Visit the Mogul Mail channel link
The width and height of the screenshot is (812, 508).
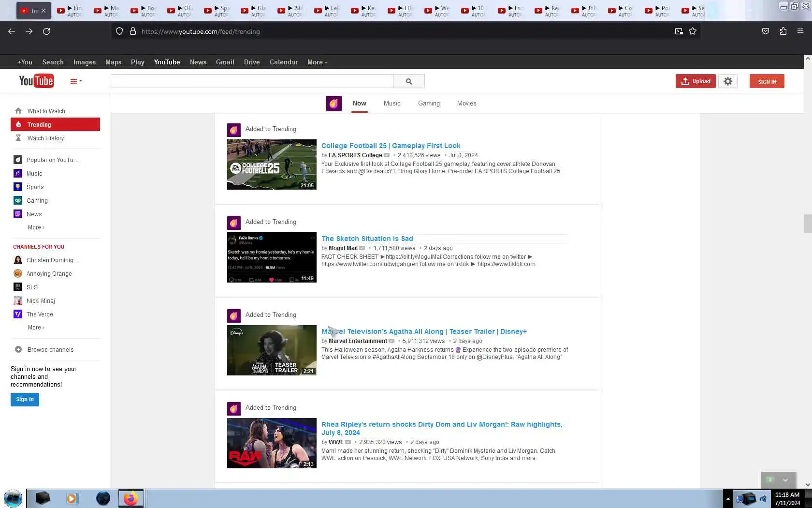click(x=343, y=248)
